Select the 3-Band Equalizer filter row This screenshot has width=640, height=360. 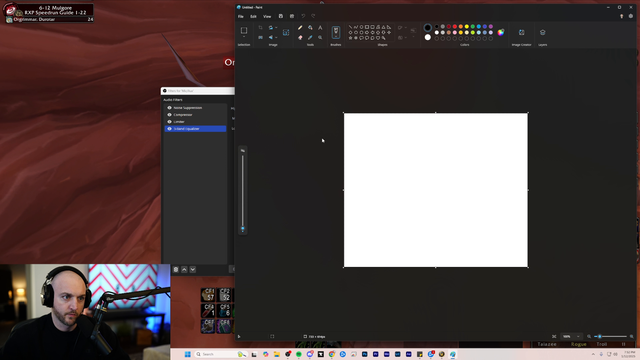click(x=196, y=129)
